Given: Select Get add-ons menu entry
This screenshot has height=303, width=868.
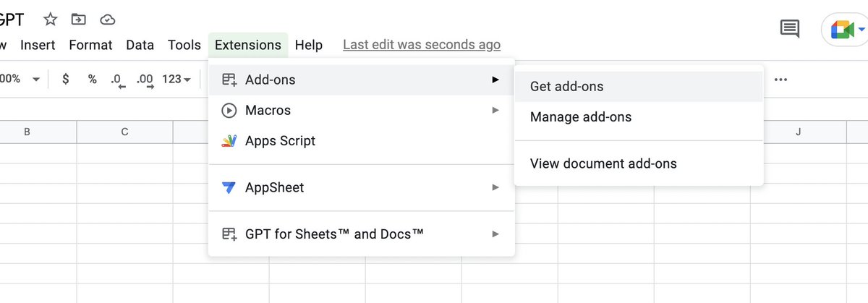Looking at the screenshot, I should point(566,87).
